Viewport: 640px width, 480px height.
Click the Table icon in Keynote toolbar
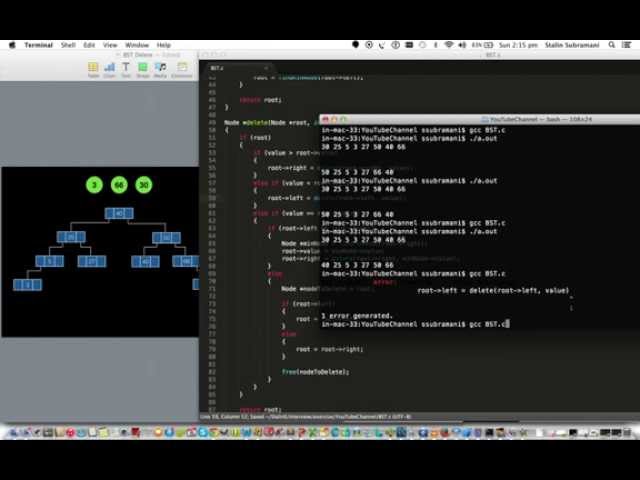(x=93, y=68)
